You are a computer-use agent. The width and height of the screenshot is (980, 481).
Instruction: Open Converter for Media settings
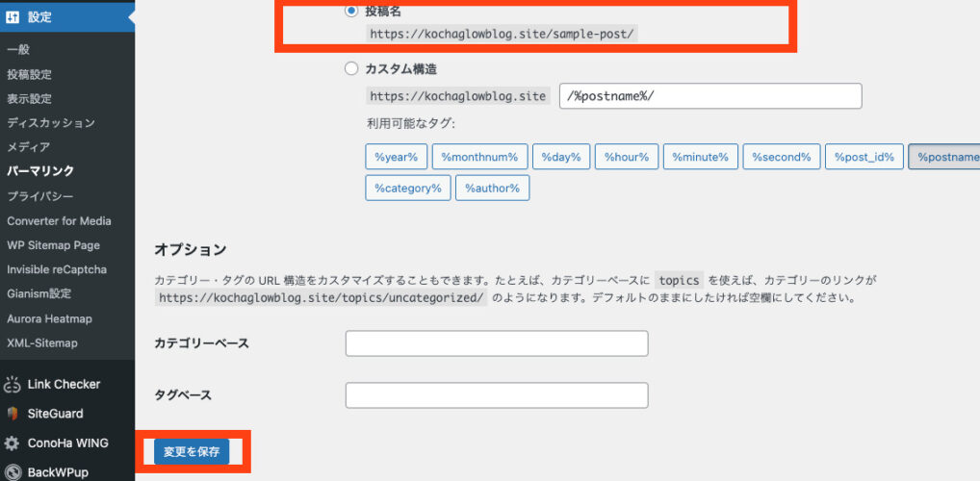click(60, 221)
